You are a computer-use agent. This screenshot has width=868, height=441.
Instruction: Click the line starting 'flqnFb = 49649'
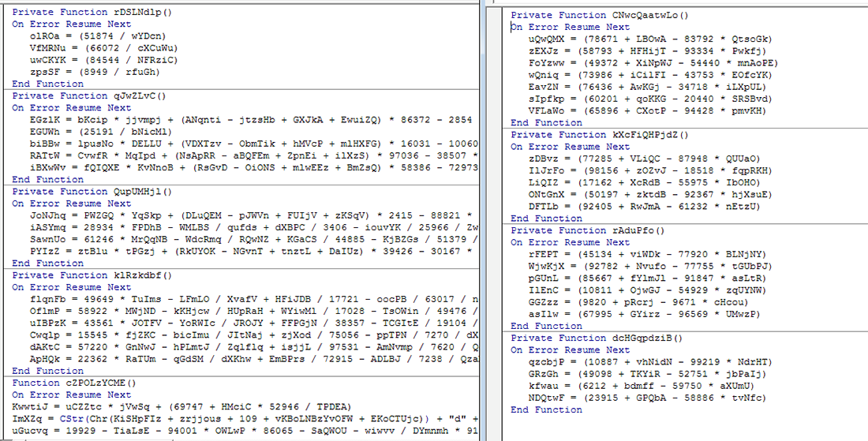pos(254,299)
